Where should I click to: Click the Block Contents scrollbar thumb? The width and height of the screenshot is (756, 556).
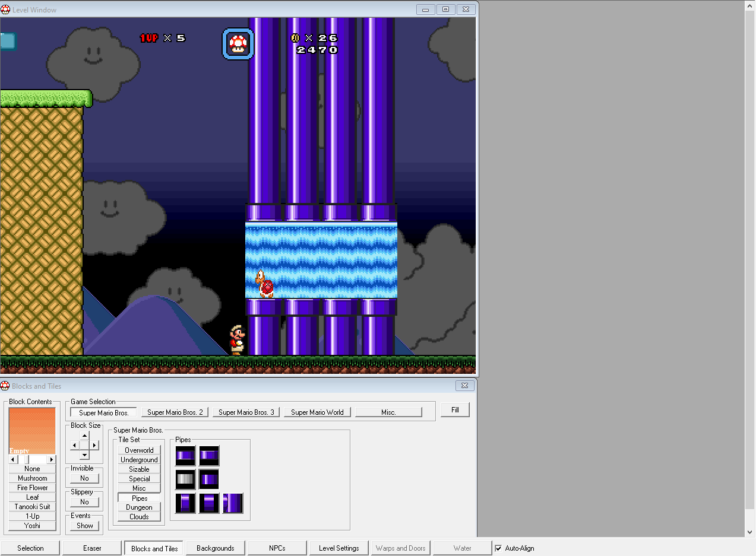[x=26, y=459]
